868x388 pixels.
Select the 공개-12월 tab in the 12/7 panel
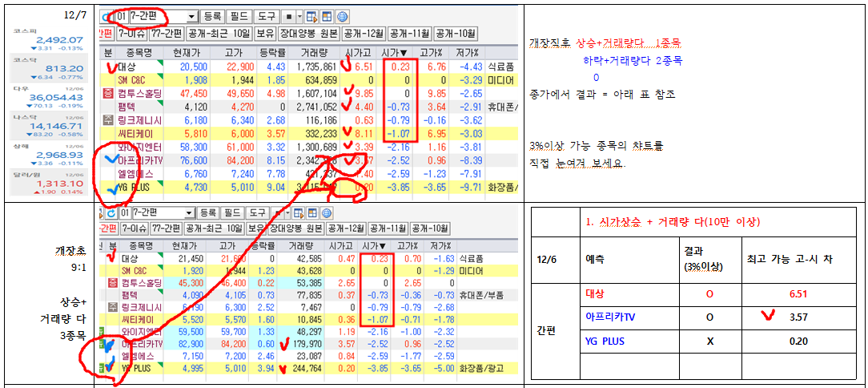pyautogui.click(x=364, y=33)
